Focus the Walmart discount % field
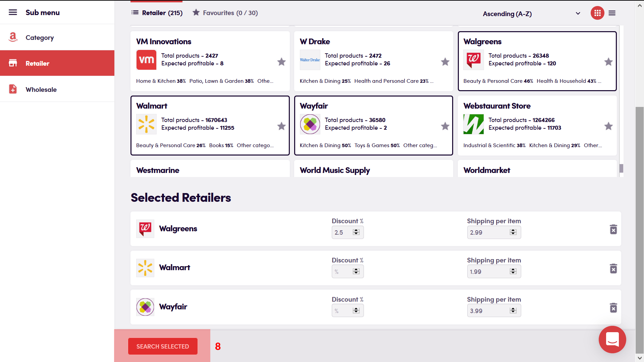The width and height of the screenshot is (644, 362). coord(347,271)
